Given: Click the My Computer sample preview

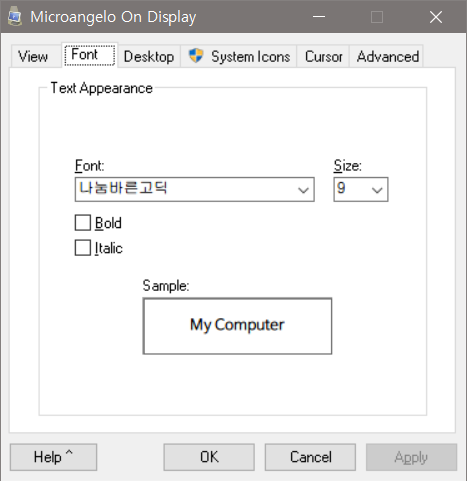Looking at the screenshot, I should pos(237,326).
